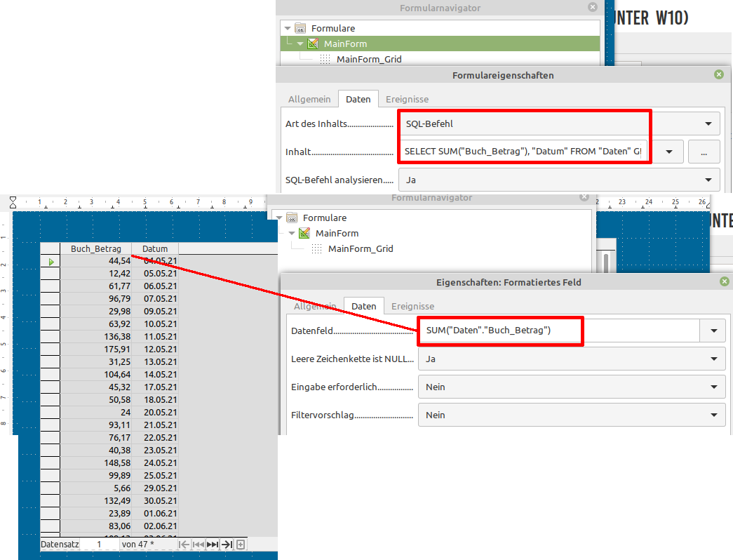Go to the previous record in navigation bar
Viewport: 733px width, 560px height.
tap(198, 544)
